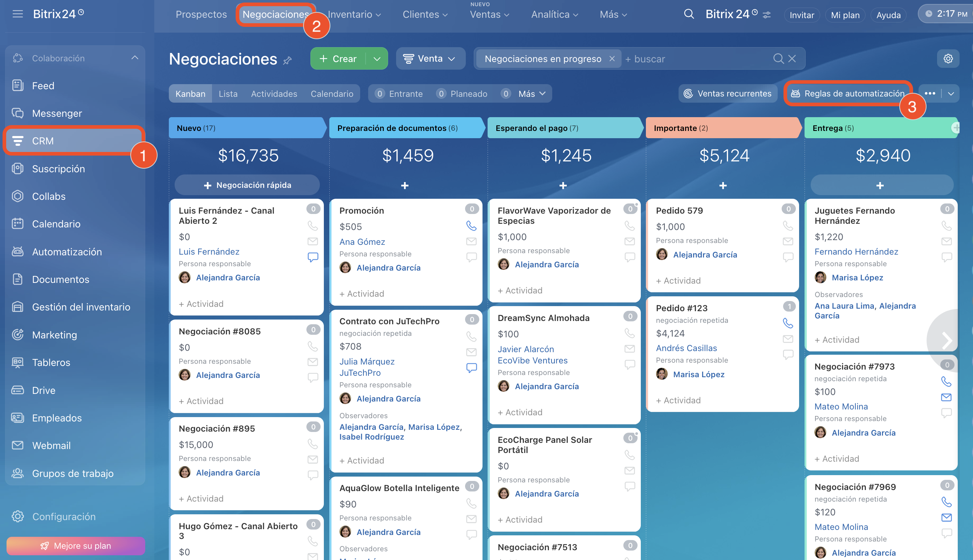Expand the Crear button dropdown arrow

tap(377, 58)
